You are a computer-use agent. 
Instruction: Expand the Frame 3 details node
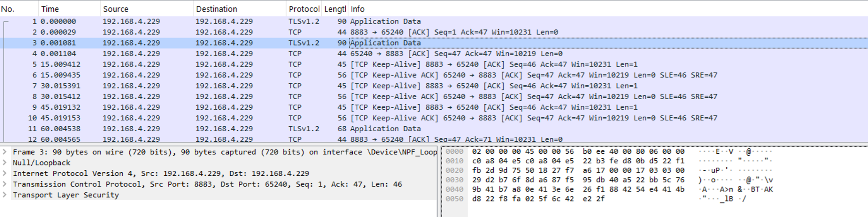tap(5, 152)
